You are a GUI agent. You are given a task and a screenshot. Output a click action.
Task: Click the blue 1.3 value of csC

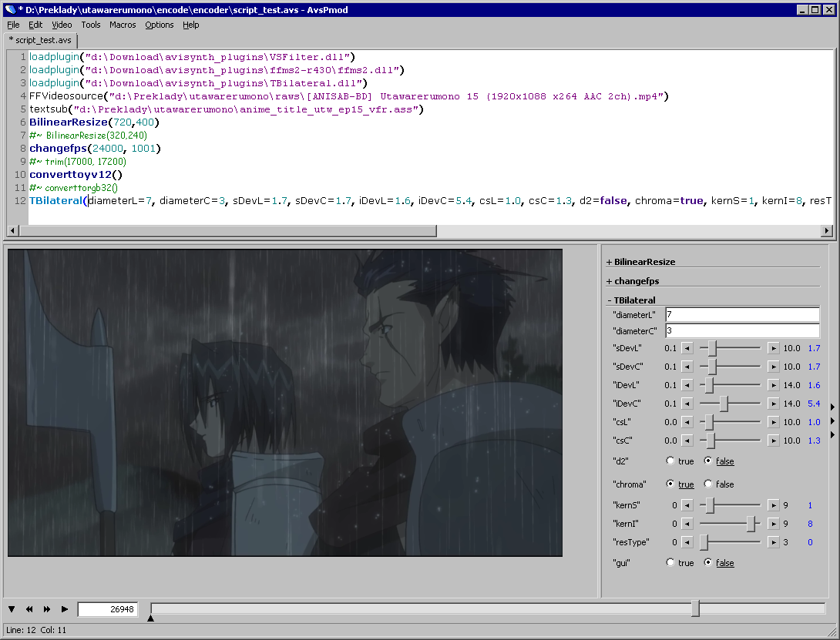click(x=814, y=441)
